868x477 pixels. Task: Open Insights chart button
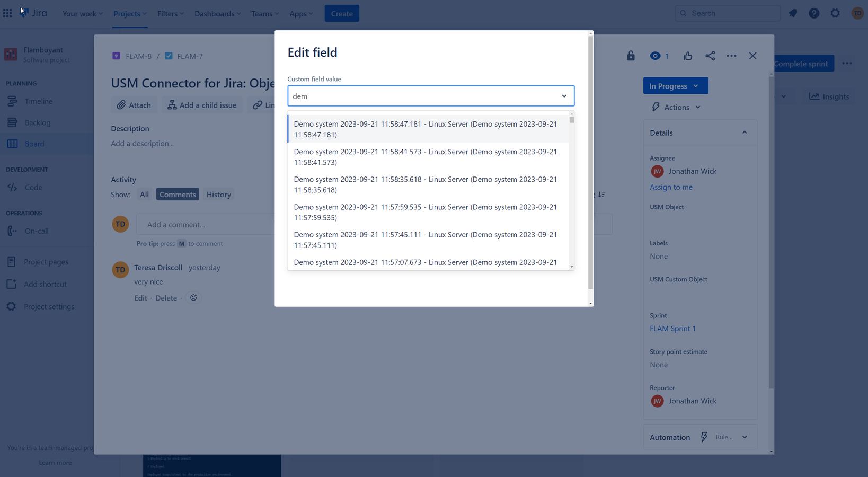(829, 96)
